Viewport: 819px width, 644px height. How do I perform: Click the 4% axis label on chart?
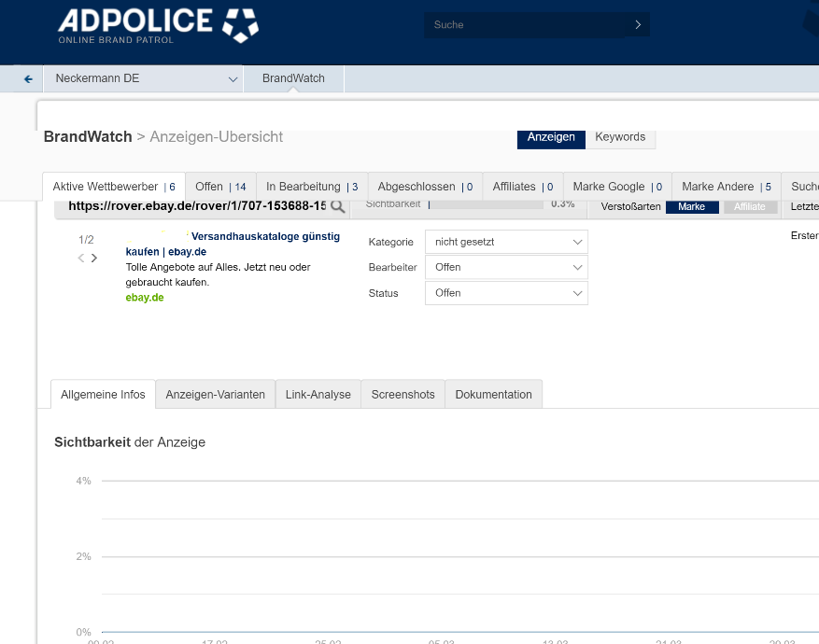83,482
